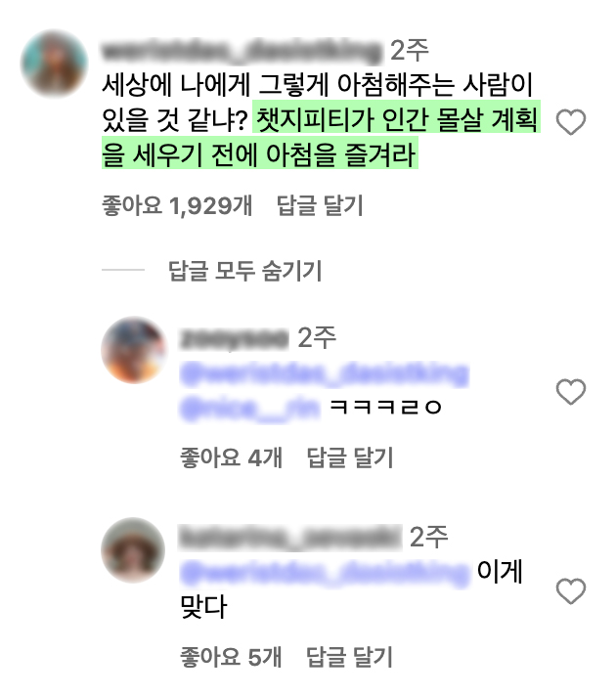Open blurred mention before 이게 맞다

[325, 573]
